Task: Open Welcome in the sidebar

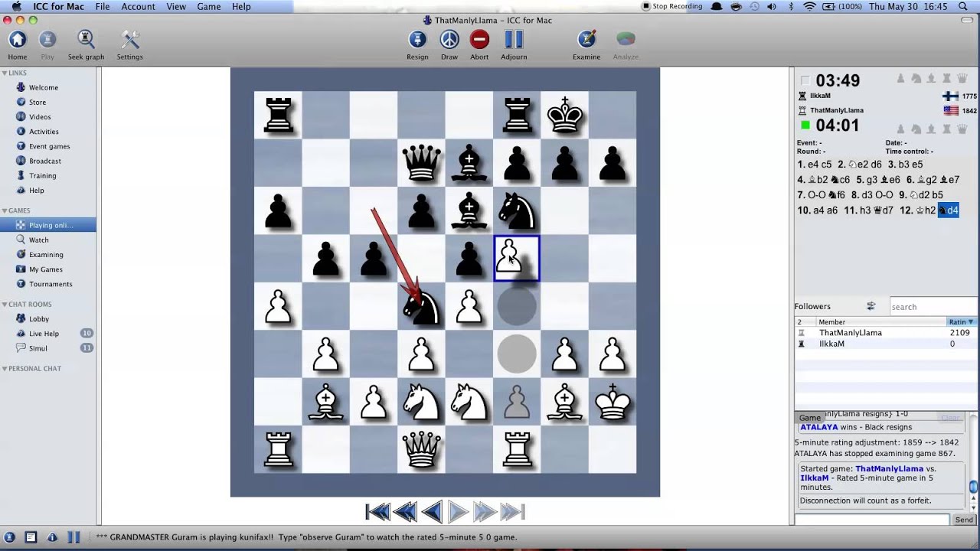Action: [44, 87]
